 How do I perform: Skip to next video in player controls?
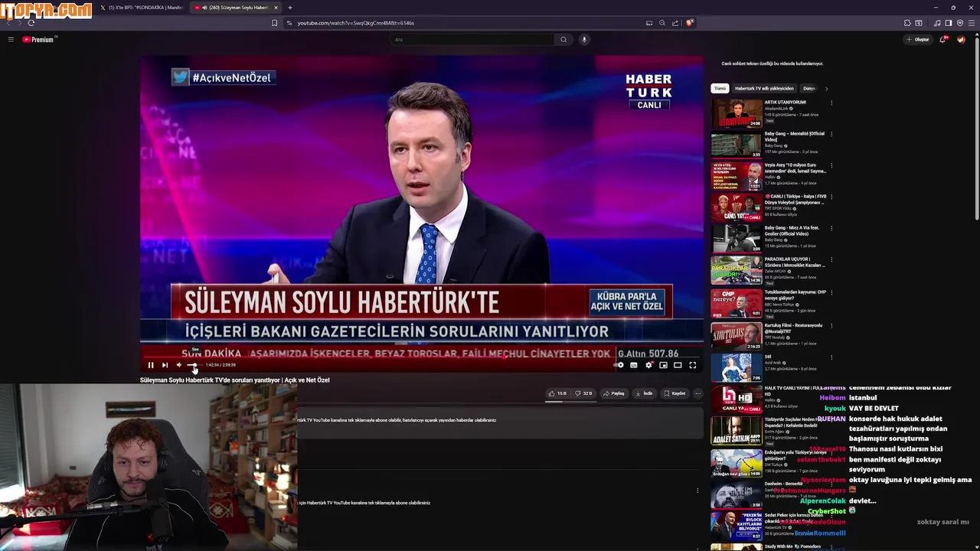165,365
